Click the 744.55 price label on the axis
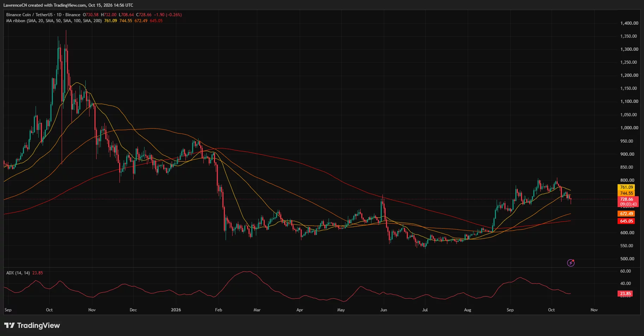The image size is (644, 336). point(626,193)
